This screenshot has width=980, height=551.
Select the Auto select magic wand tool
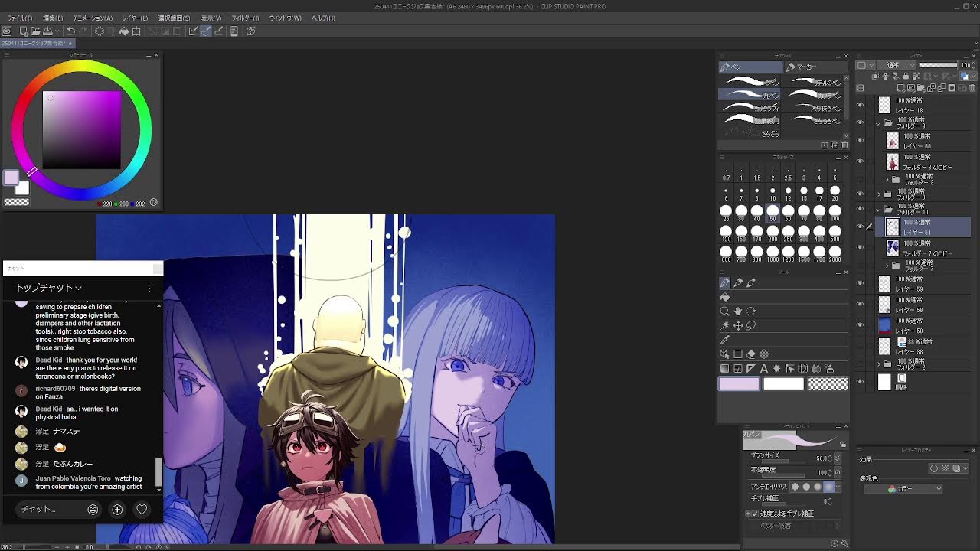[724, 325]
